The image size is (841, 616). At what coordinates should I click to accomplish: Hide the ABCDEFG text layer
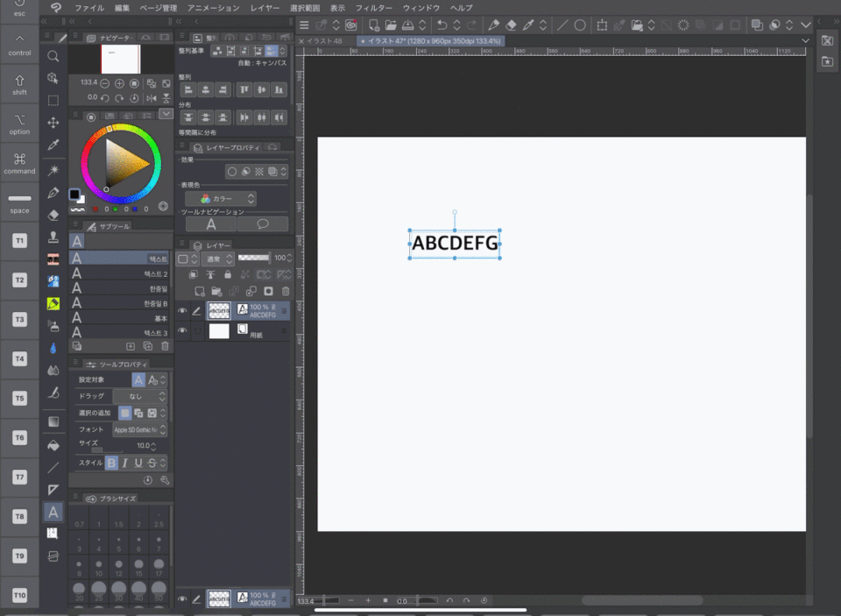[182, 311]
